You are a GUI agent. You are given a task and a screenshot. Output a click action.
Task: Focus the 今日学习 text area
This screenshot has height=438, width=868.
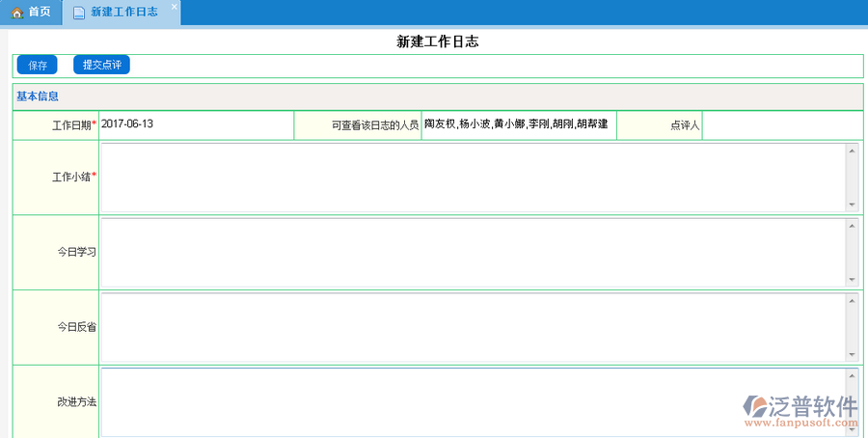[473, 252]
